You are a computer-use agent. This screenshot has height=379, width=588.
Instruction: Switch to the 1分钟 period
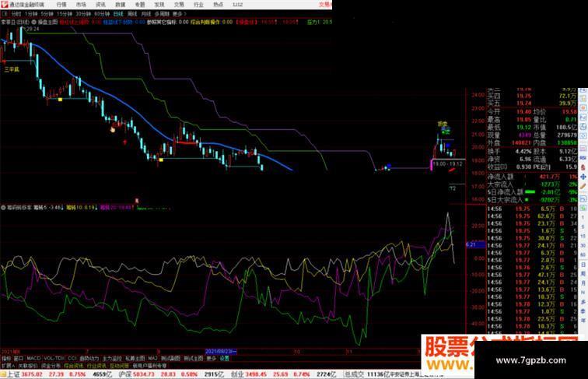(x=31, y=14)
